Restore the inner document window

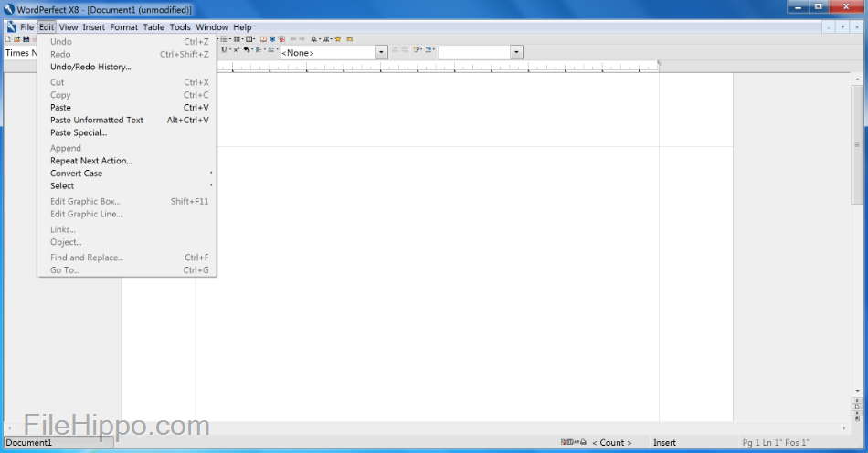pyautogui.click(x=842, y=27)
